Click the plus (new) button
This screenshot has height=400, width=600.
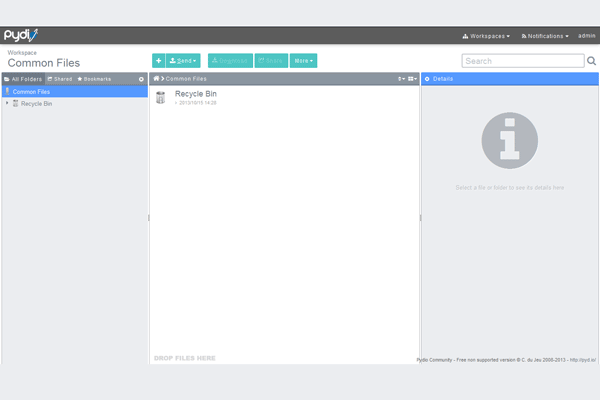[158, 61]
